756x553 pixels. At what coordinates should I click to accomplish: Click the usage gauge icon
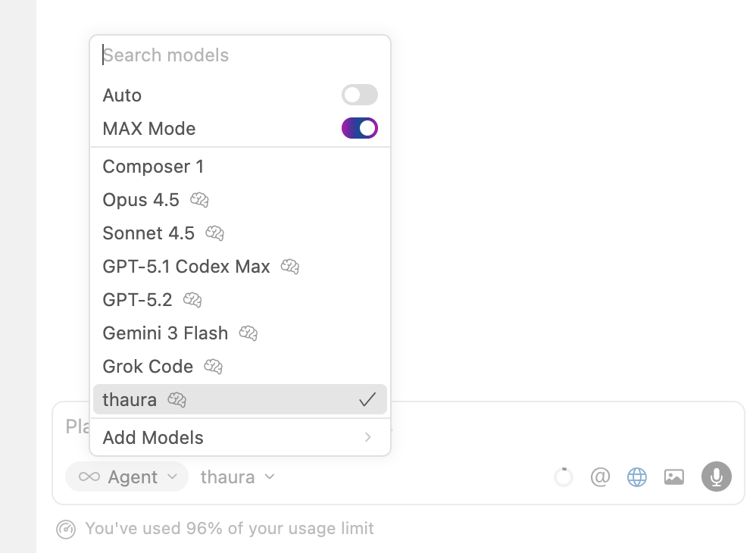[x=66, y=529]
